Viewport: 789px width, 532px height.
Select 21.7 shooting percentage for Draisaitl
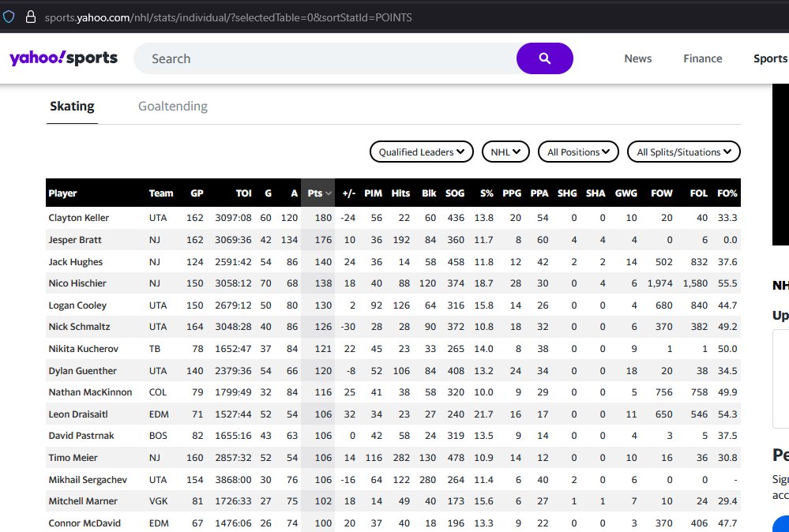(483, 414)
